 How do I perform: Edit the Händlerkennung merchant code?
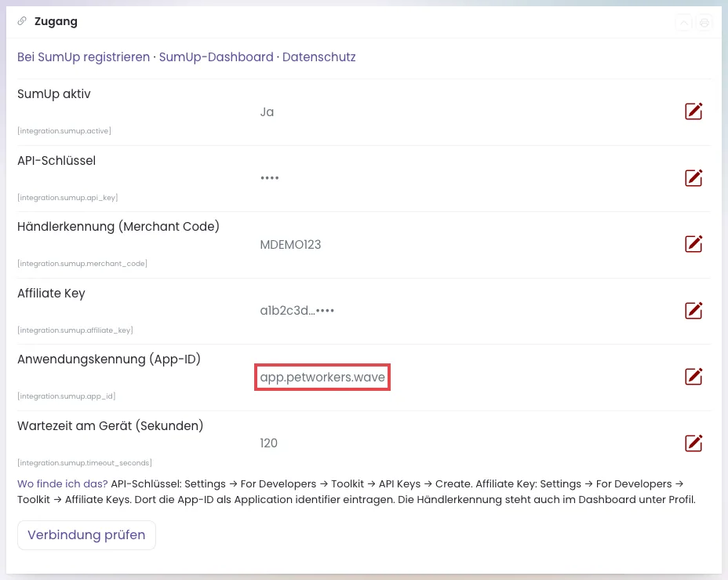(x=693, y=244)
